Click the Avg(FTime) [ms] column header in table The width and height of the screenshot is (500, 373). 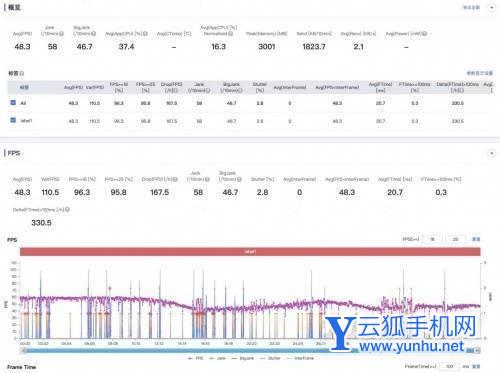pos(380,87)
